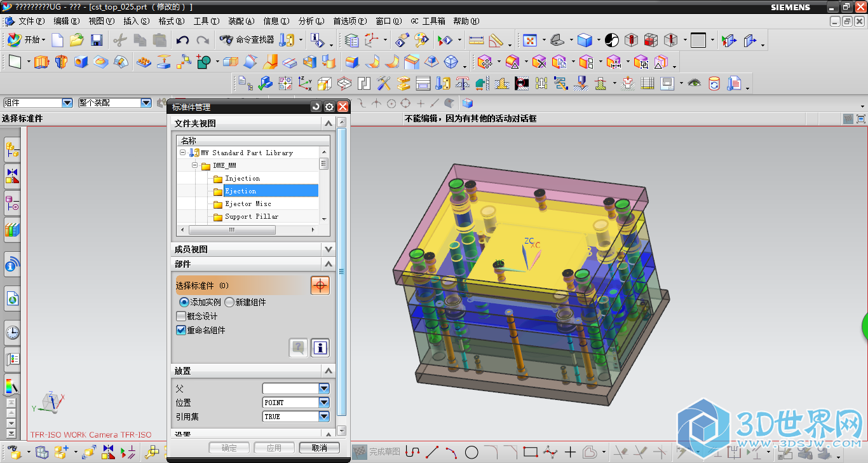This screenshot has width=868, height=463.
Task: Open the 装配(A) menu
Action: point(241,21)
